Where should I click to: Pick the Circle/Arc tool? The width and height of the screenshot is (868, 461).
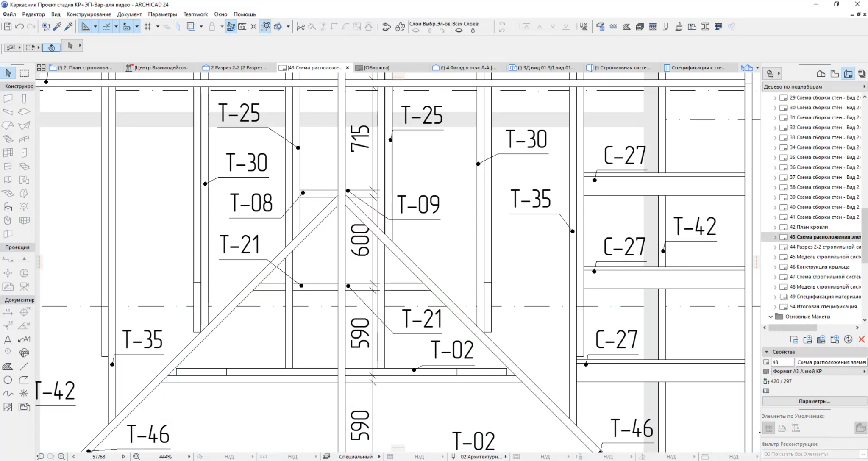(x=8, y=380)
